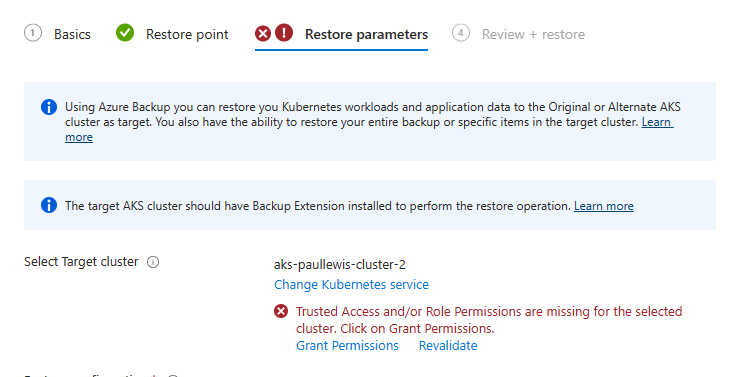This screenshot has width=744, height=377.
Task: Switch to the Restore point tab
Action: pyautogui.click(x=187, y=34)
